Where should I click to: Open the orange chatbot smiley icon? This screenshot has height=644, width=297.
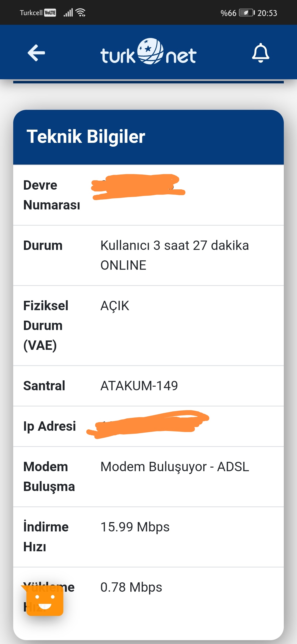pyautogui.click(x=45, y=600)
